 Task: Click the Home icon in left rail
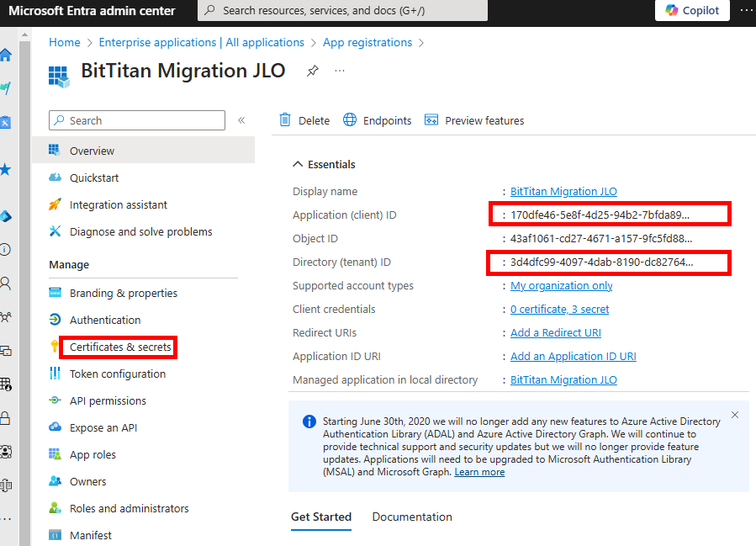[6, 55]
